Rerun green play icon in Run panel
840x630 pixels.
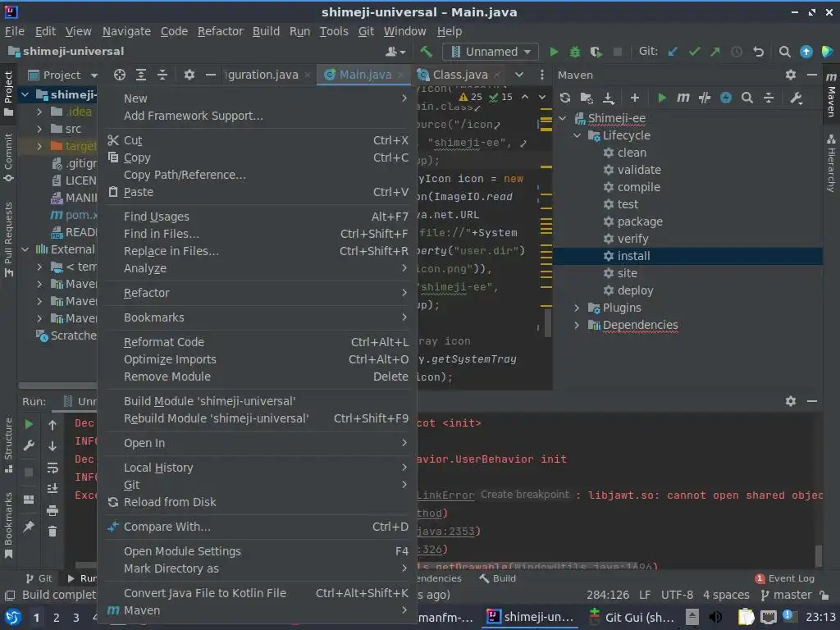[29, 425]
